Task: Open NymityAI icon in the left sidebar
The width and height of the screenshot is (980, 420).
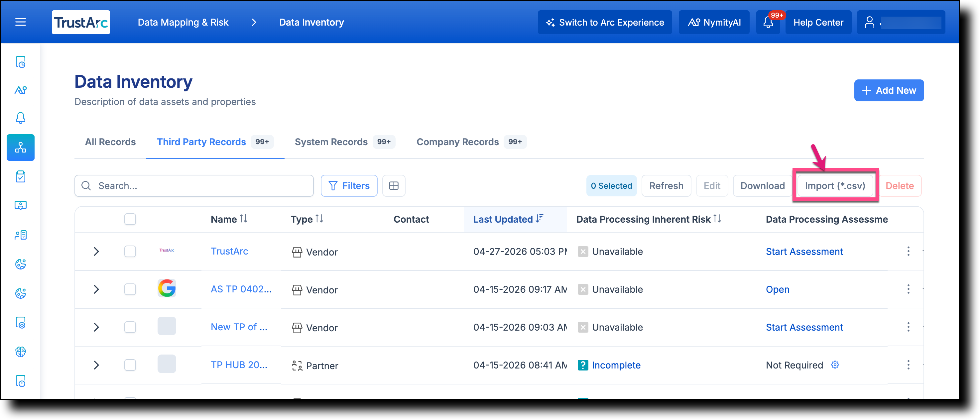Action: tap(21, 90)
